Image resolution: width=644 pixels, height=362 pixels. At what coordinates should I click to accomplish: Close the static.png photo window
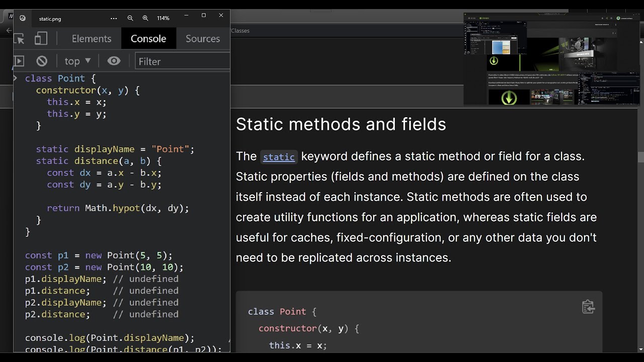pyautogui.click(x=221, y=16)
